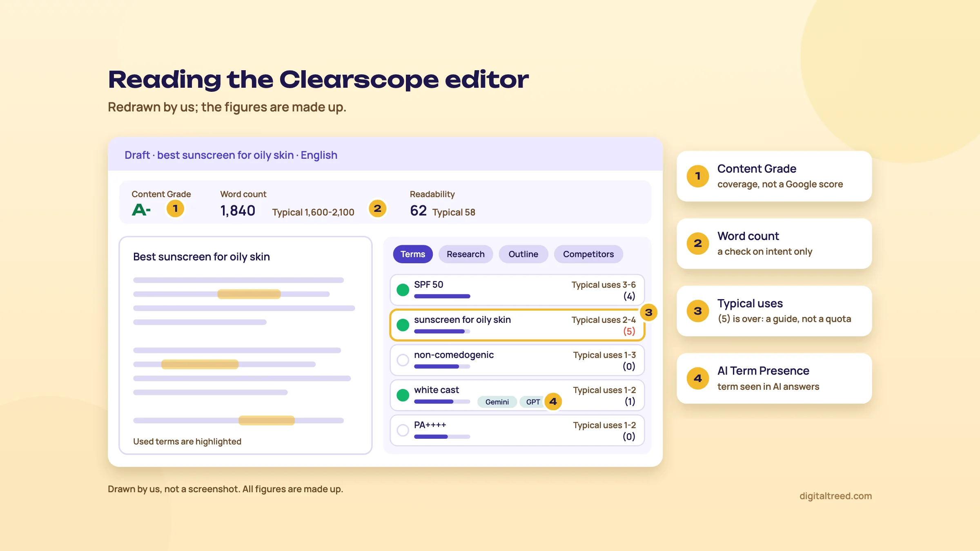Toggle the empty status circle for non-comedogenic
Image resolution: width=980 pixels, height=551 pixels.
coord(403,360)
